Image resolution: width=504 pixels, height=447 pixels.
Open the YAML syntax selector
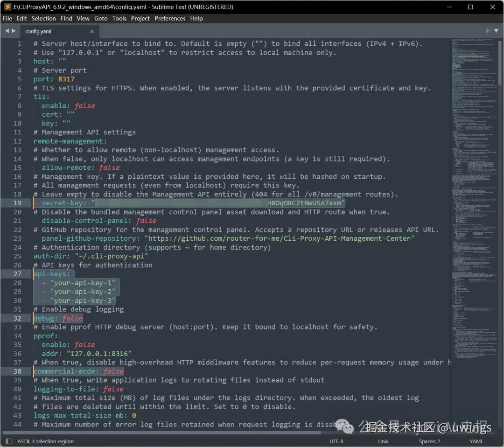click(x=476, y=441)
